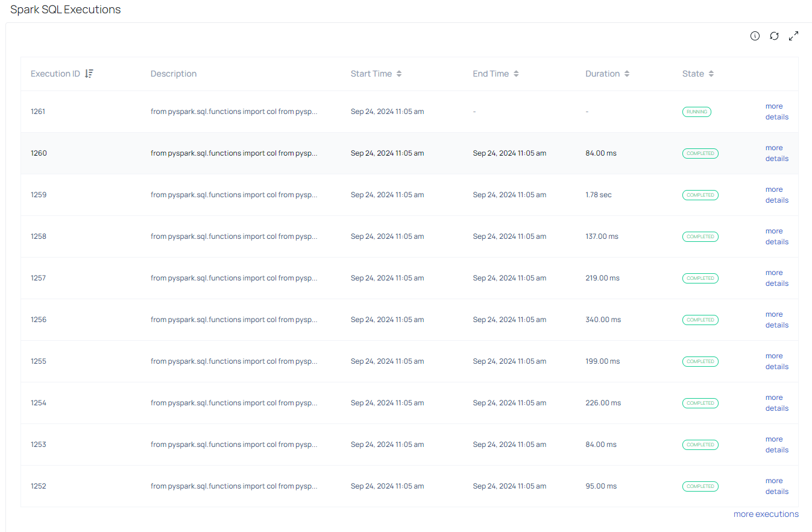The height and width of the screenshot is (532, 812).
Task: Click the description text of execution 1261
Action: click(234, 112)
